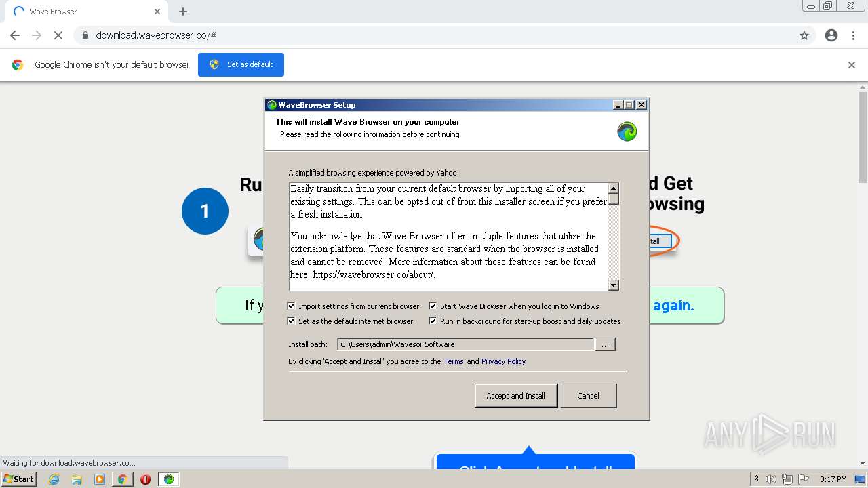868x488 pixels.
Task: Select the Wave Browser tab
Action: [85, 12]
